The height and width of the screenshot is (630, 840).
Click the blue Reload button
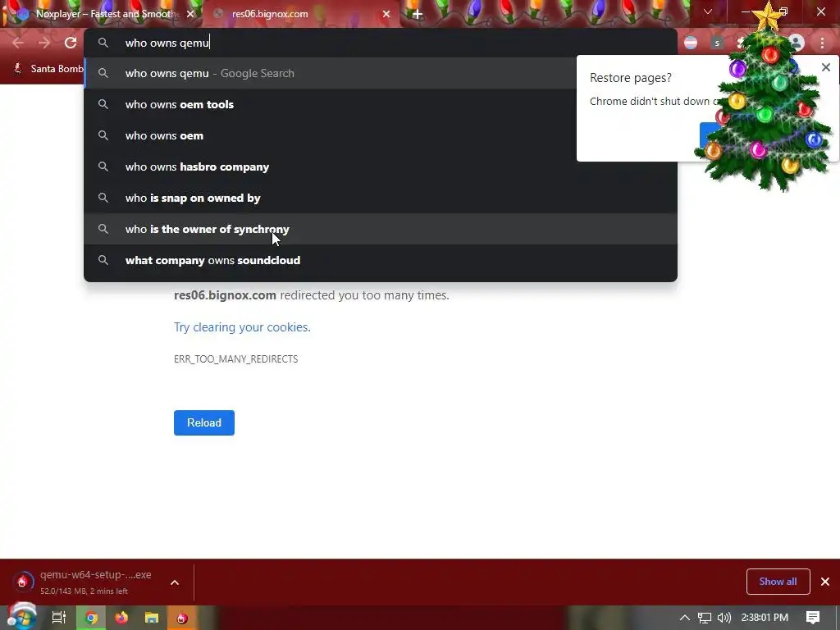pyautogui.click(x=204, y=422)
